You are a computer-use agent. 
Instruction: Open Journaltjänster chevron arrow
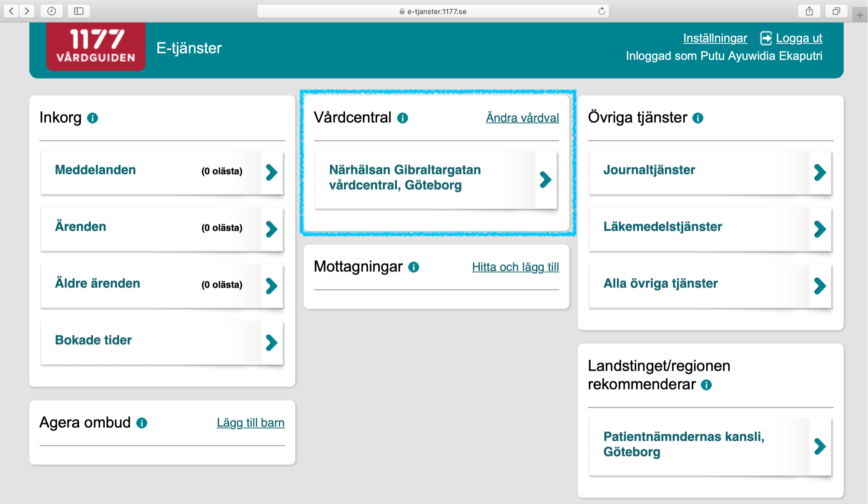coord(820,172)
